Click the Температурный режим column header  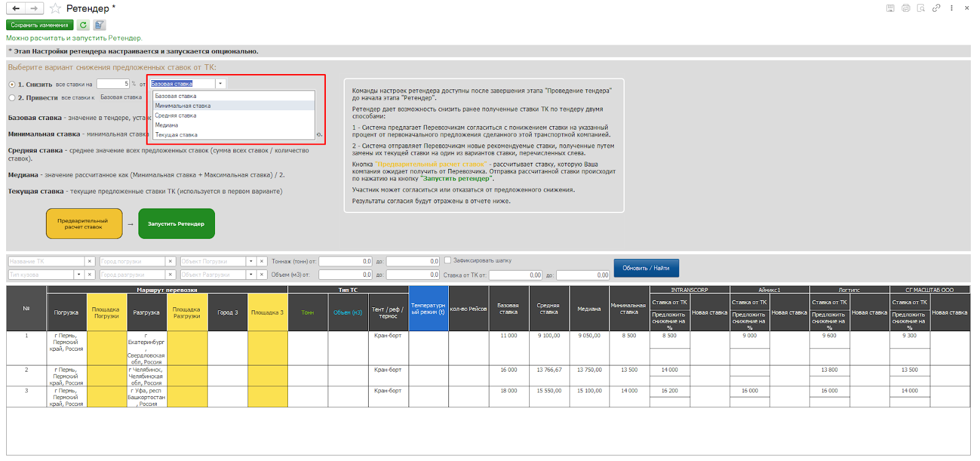coord(428,309)
